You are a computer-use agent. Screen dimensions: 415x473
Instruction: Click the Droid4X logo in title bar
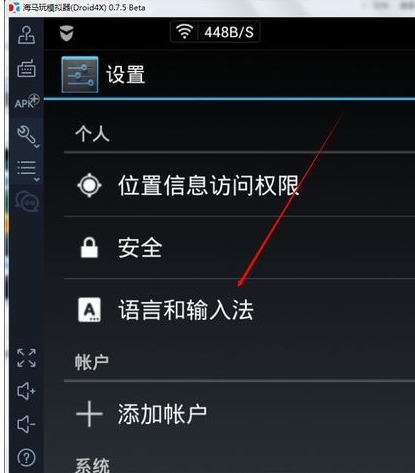point(14,7)
